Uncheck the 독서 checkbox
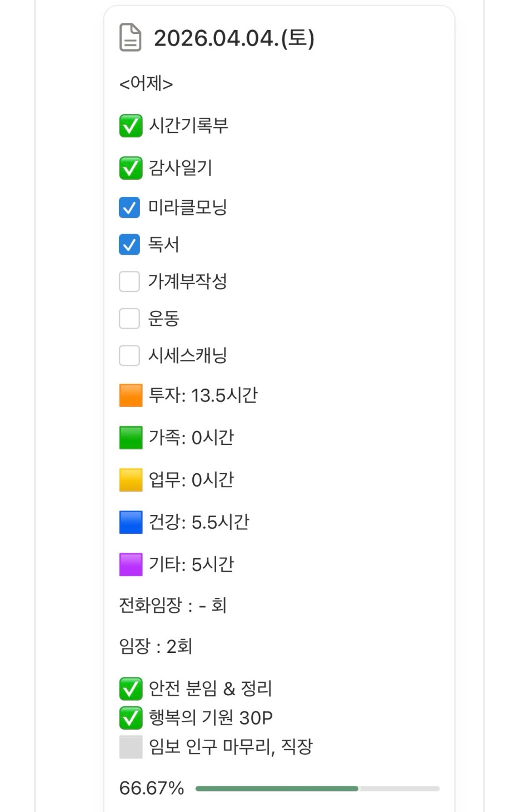 [x=129, y=245]
